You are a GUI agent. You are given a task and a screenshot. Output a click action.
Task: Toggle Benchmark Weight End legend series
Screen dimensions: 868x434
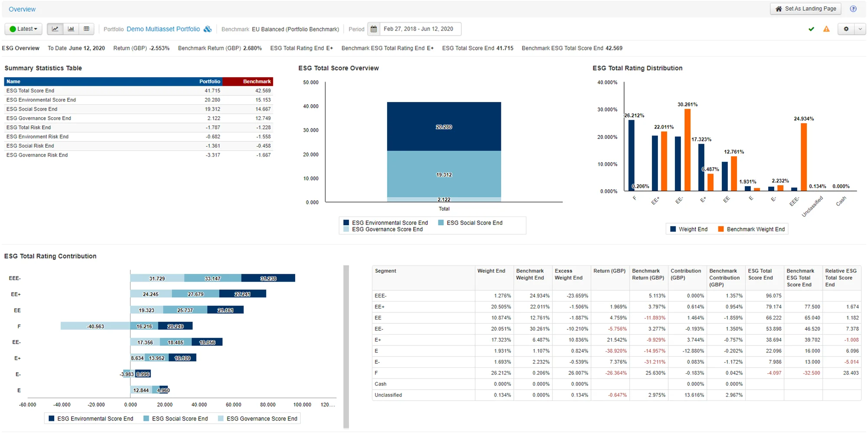click(x=751, y=229)
